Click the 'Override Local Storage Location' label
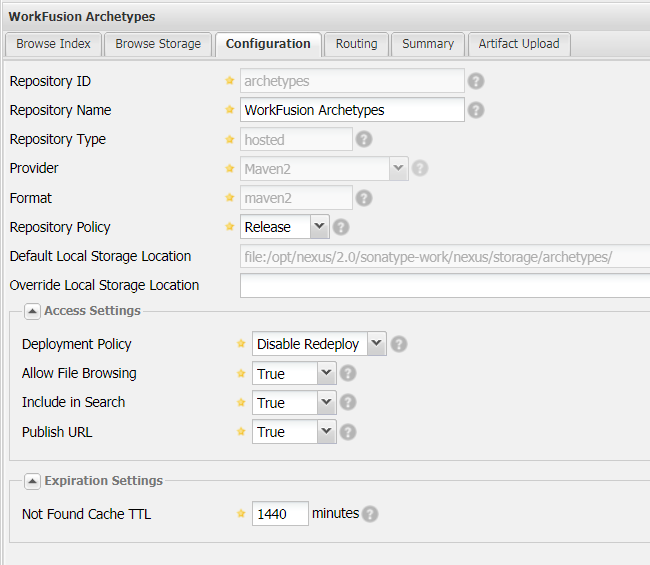 pos(104,285)
